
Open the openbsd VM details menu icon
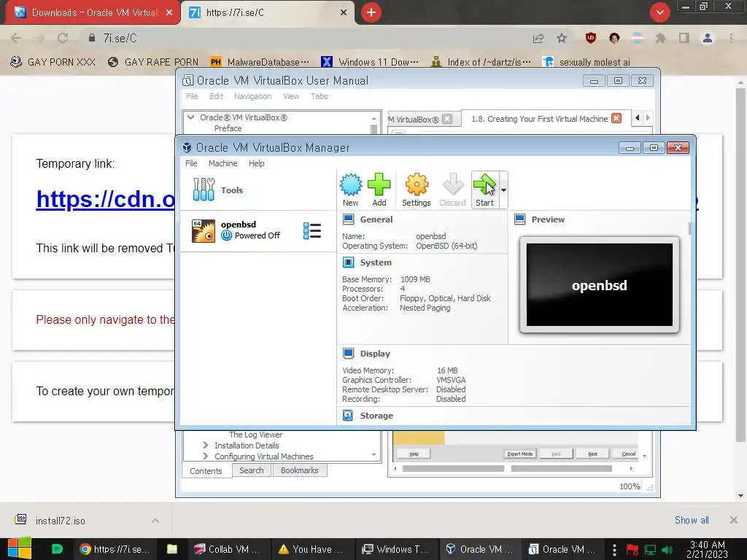coord(312,231)
